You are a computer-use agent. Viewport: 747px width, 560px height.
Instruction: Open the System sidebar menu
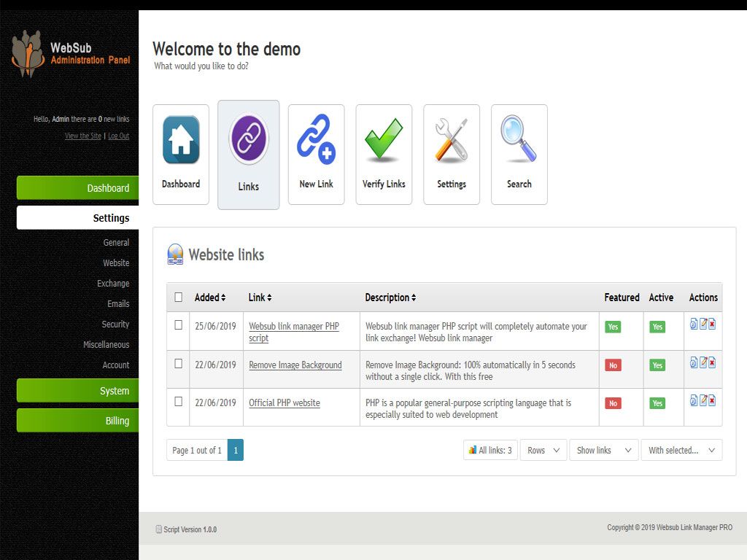(77, 391)
